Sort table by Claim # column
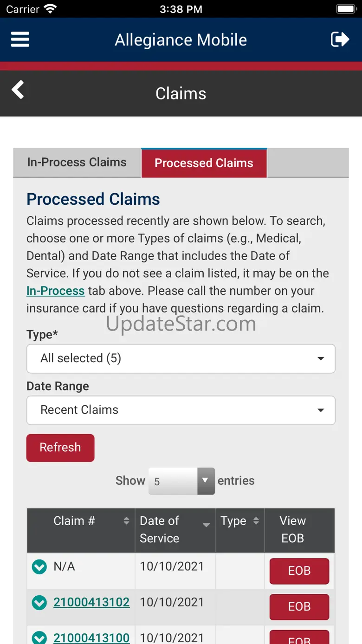The width and height of the screenshot is (362, 644). point(81,521)
